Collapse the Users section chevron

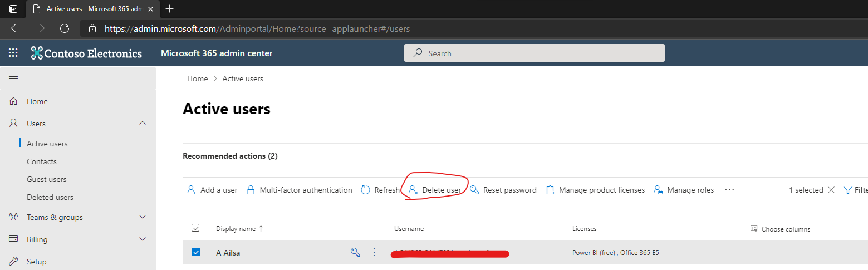pos(143,123)
